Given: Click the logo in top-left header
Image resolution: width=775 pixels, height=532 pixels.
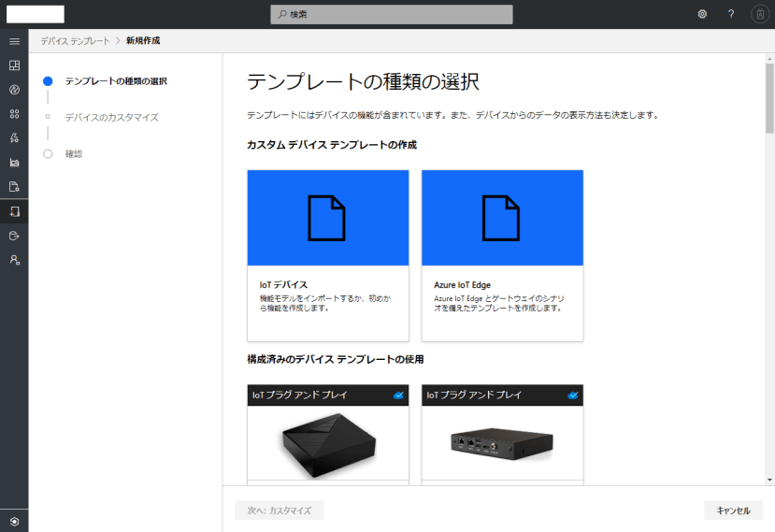Looking at the screenshot, I should coord(36,14).
